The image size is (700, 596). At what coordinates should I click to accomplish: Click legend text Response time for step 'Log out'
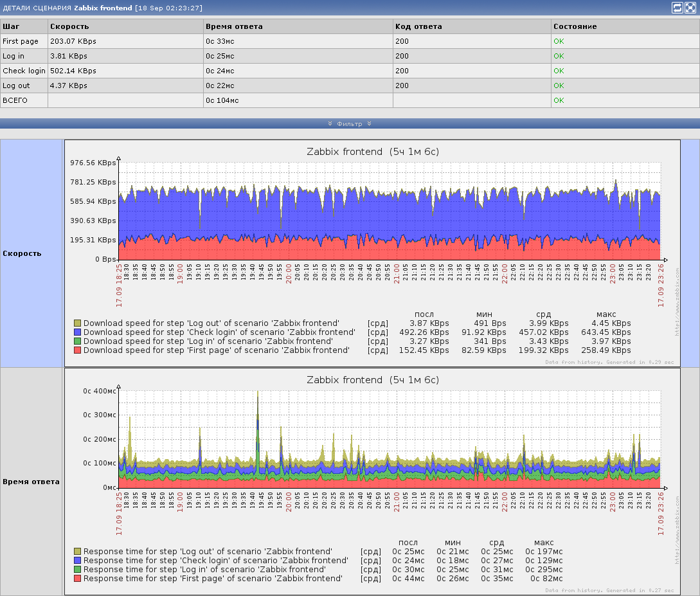pos(208,552)
